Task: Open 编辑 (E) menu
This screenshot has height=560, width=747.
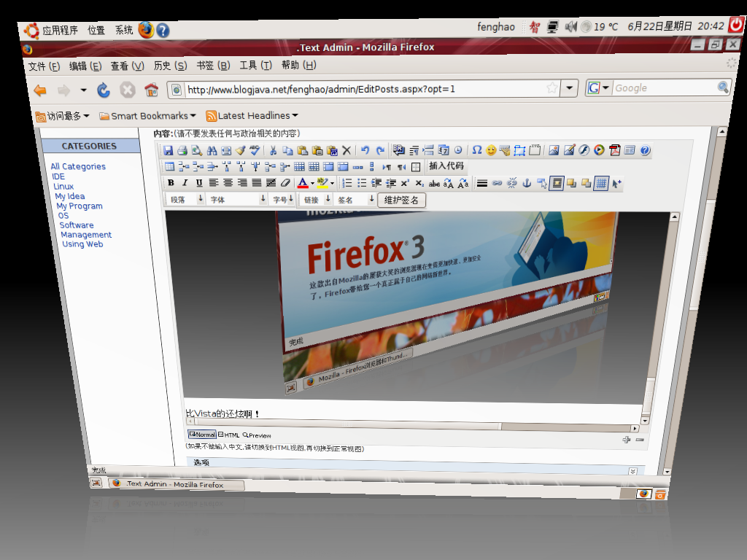Action: tap(85, 66)
